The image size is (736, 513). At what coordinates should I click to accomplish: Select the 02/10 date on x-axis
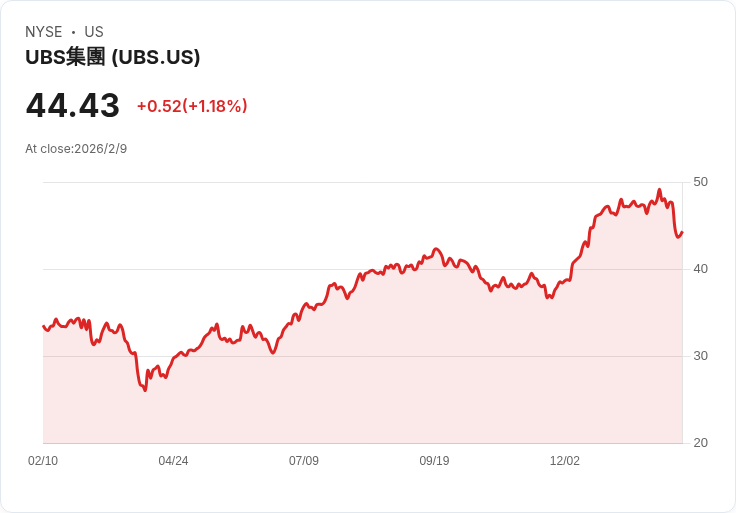click(x=43, y=461)
